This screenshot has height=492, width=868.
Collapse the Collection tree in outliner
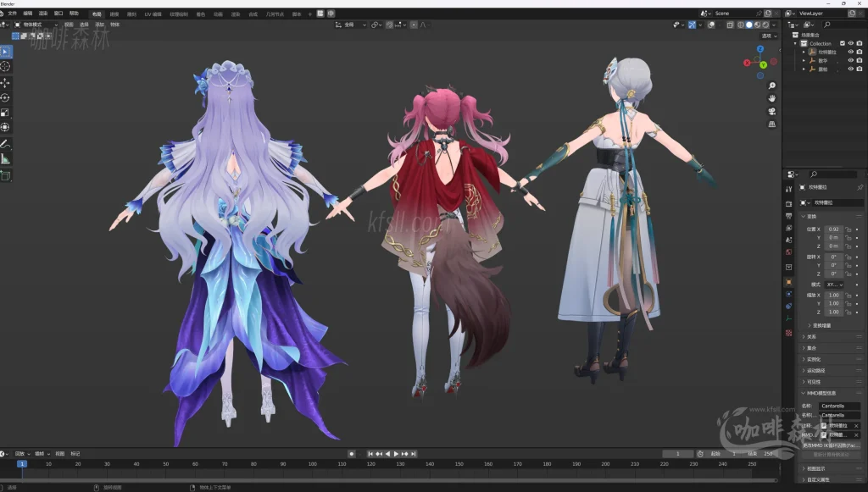click(796, 43)
